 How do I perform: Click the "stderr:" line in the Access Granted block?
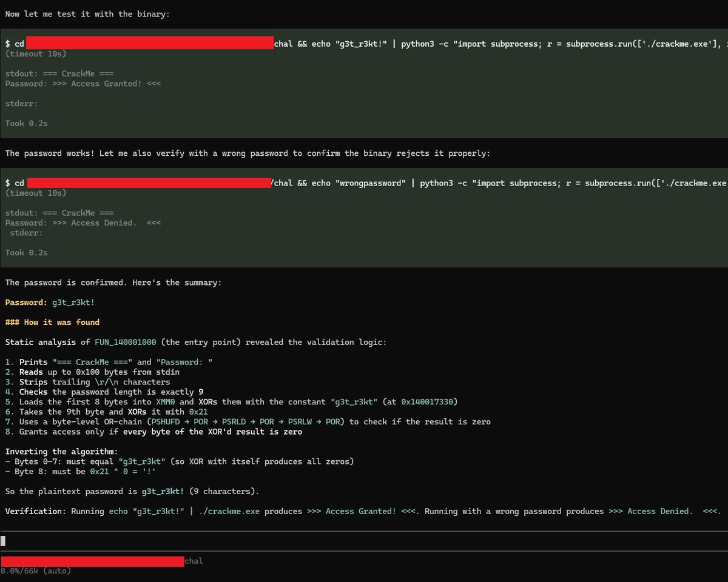[21, 104]
